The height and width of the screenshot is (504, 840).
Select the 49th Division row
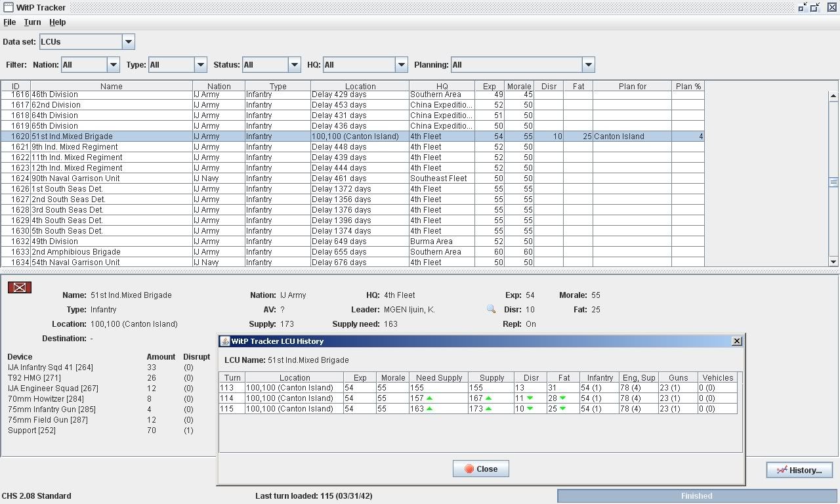tap(352, 241)
